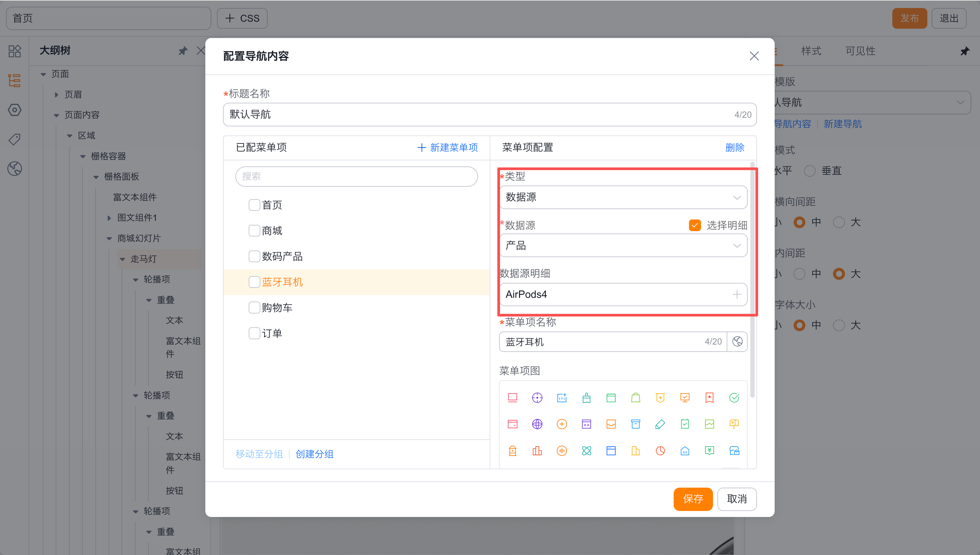Click the plus icon in AirPods4 field
The width and height of the screenshot is (980, 555).
737,294
